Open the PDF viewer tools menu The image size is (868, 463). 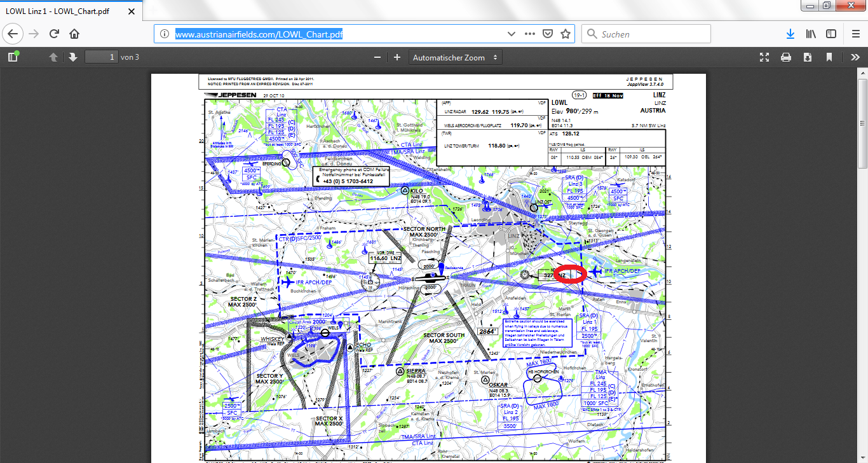[855, 57]
